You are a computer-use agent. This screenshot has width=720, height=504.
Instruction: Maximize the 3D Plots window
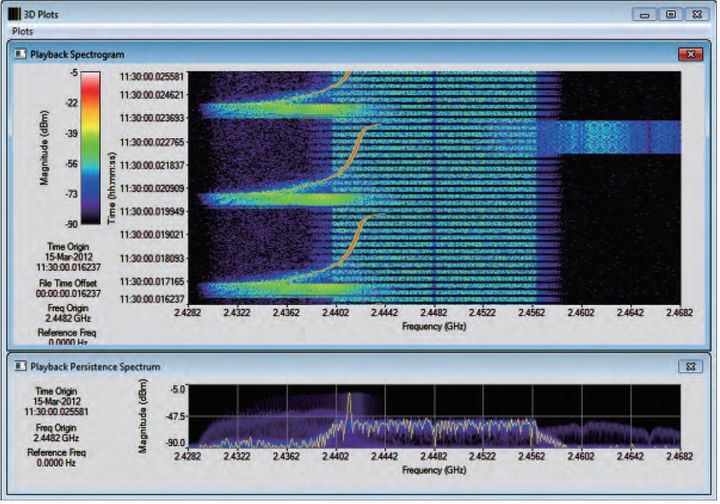point(670,14)
